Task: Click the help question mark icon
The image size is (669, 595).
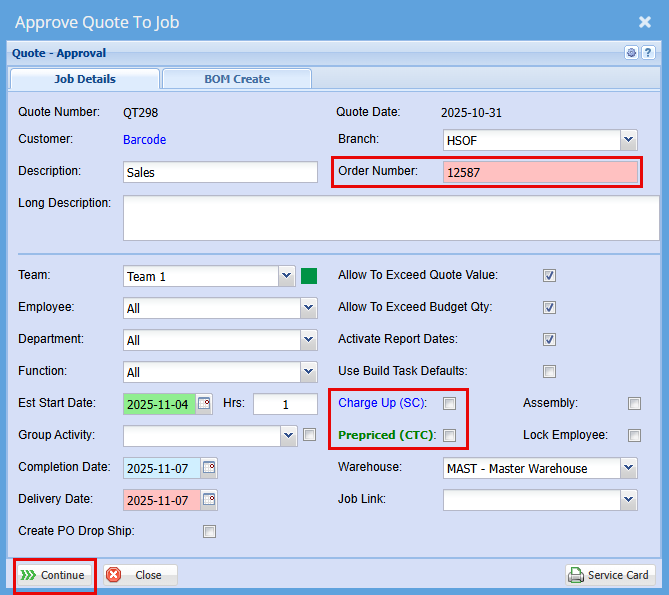Action: point(648,53)
